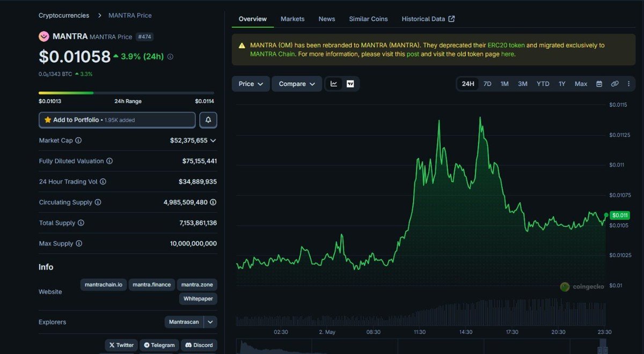Screen dimensions: 644x354
Task: Open the MANTRA Chain link in banner
Action: click(x=272, y=54)
